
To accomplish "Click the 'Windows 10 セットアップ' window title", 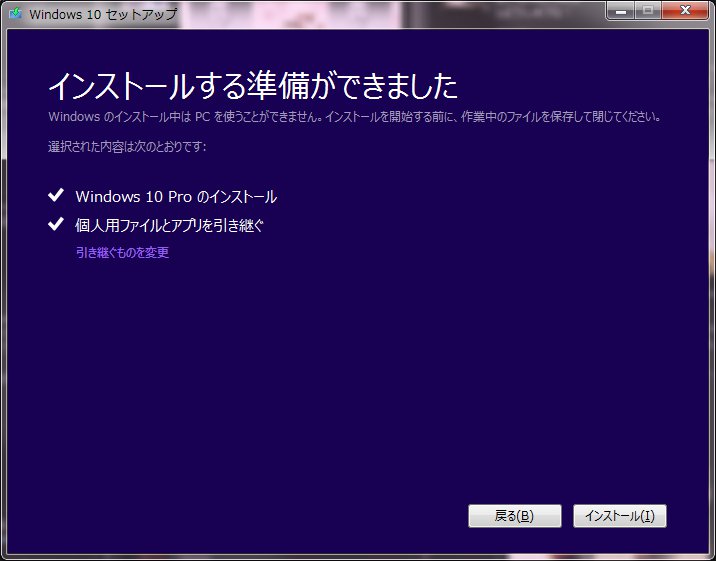I will [103, 14].
